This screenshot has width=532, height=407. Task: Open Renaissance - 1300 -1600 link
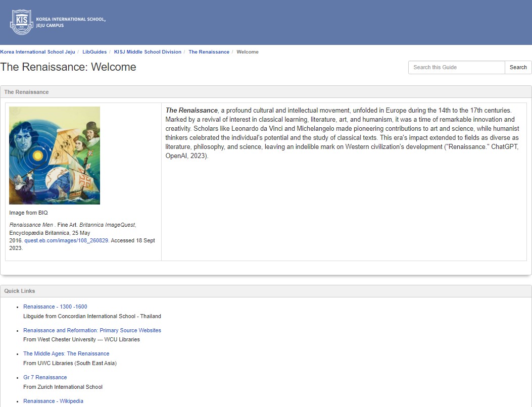pyautogui.click(x=55, y=307)
